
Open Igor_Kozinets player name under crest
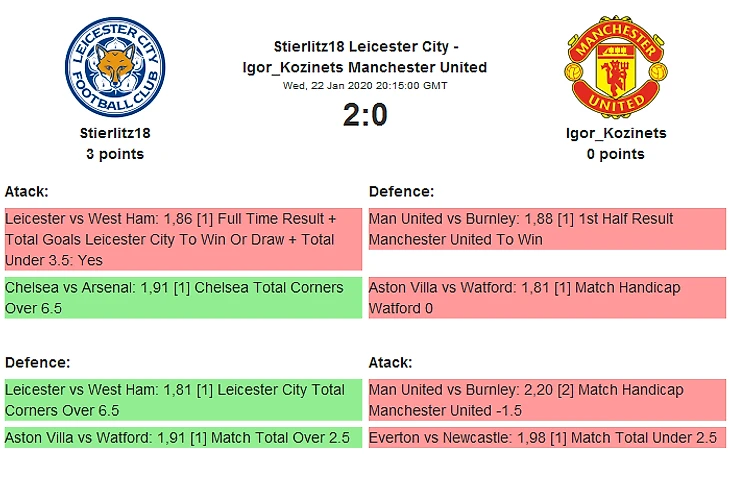coord(615,133)
